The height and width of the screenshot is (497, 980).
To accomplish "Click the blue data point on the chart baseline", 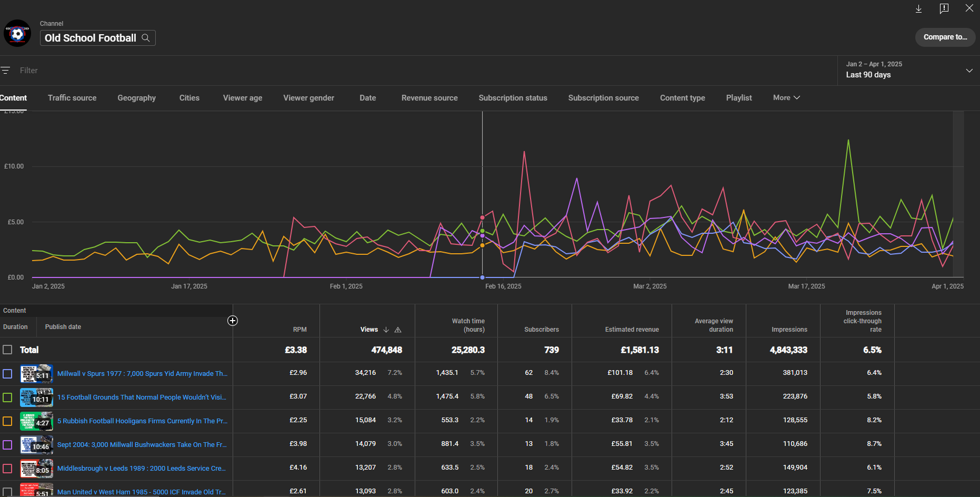I will coord(483,277).
